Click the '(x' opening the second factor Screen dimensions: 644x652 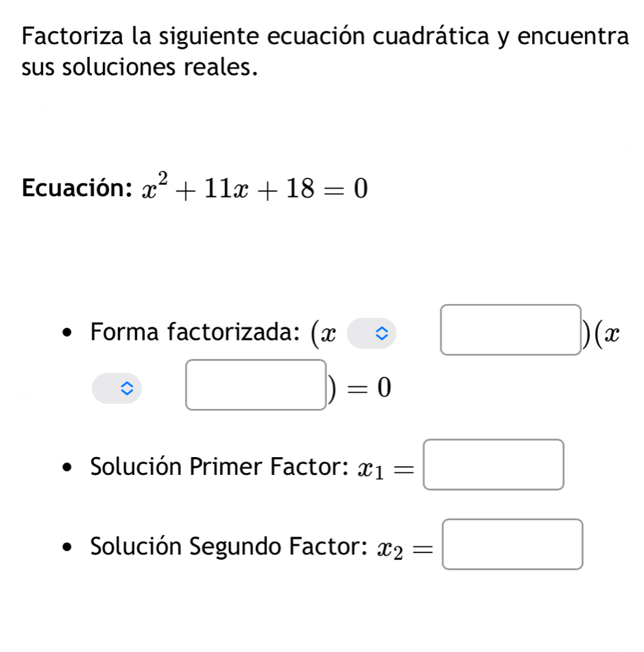[x=609, y=334]
